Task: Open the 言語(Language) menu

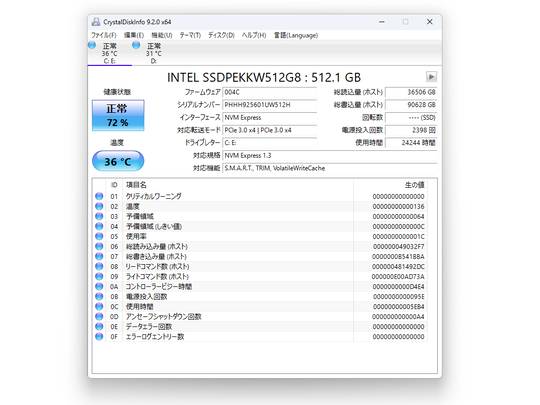Action: pyautogui.click(x=296, y=35)
